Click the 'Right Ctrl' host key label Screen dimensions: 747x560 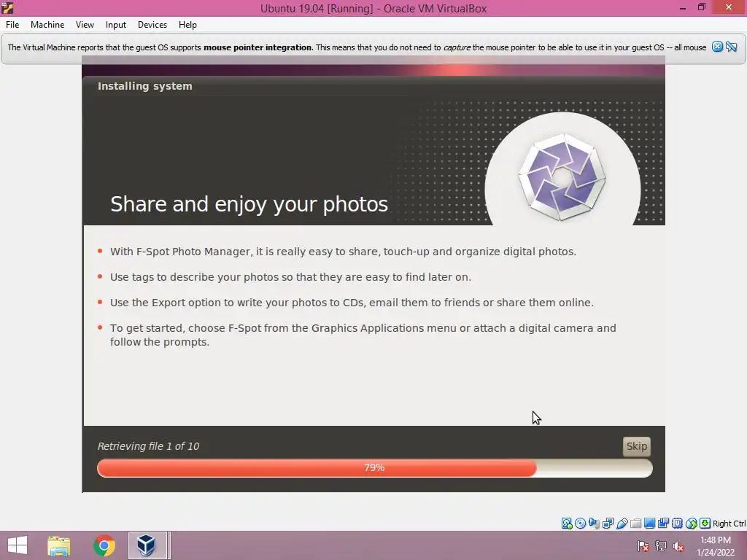click(729, 524)
